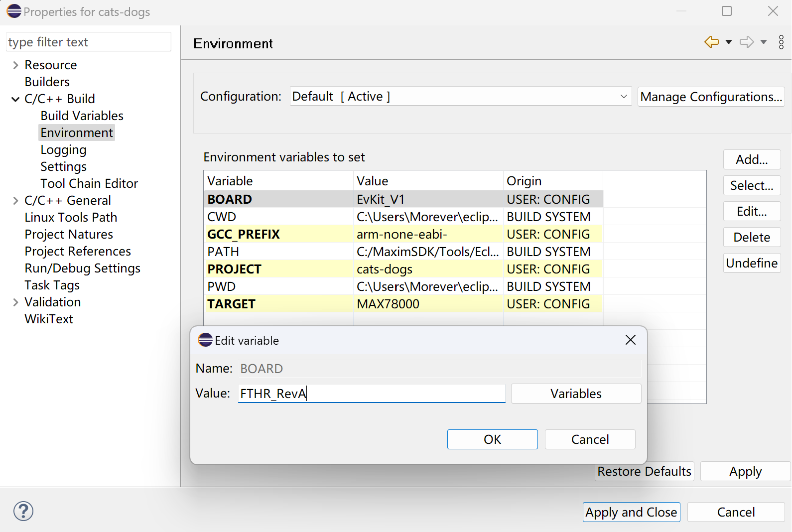Select WikiText in the tree
This screenshot has width=792, height=532.
pyautogui.click(x=49, y=319)
